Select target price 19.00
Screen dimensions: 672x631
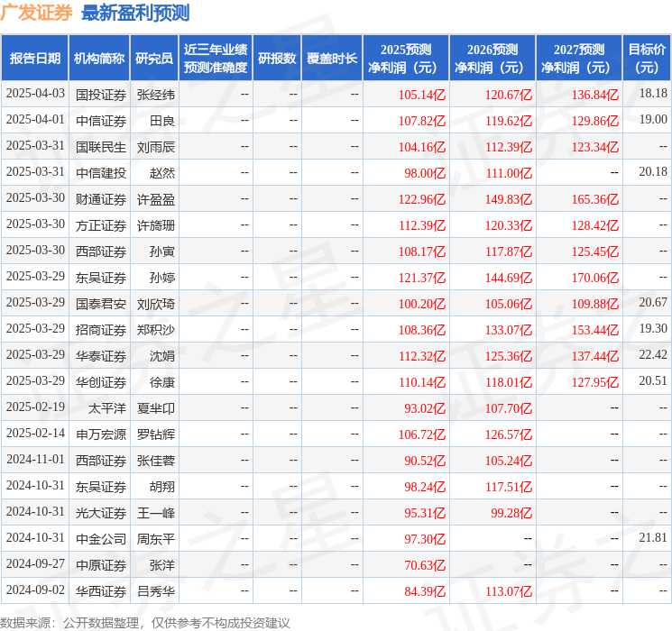tap(653, 120)
